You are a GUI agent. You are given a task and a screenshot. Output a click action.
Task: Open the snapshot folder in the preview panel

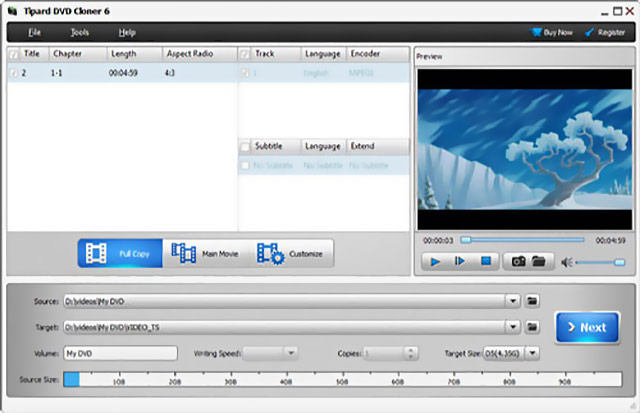tap(539, 261)
